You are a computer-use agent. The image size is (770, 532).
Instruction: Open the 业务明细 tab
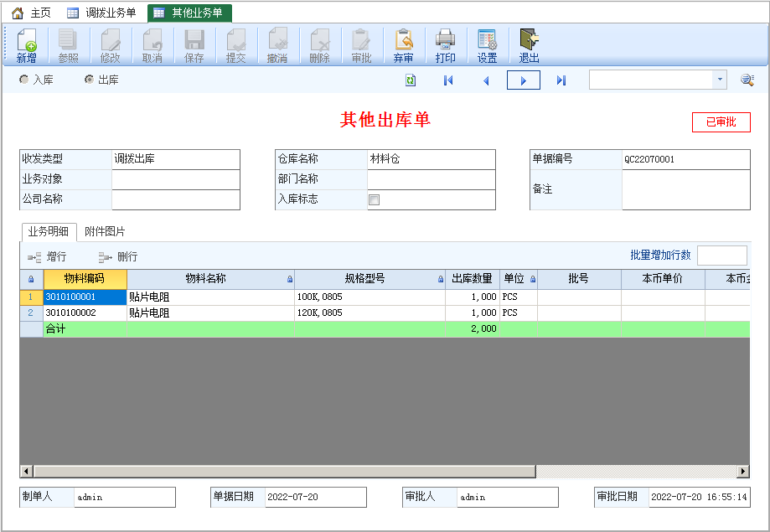(49, 231)
